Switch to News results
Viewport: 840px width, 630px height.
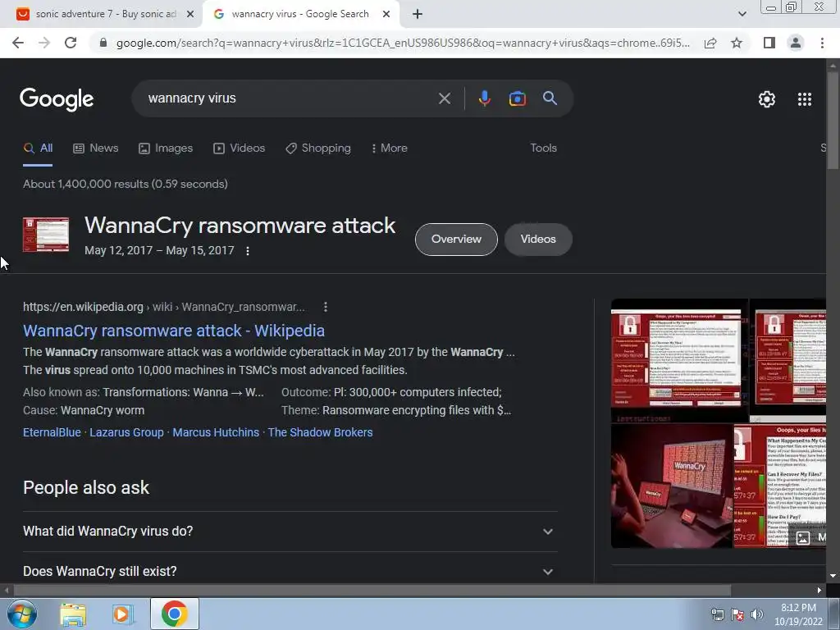click(96, 148)
